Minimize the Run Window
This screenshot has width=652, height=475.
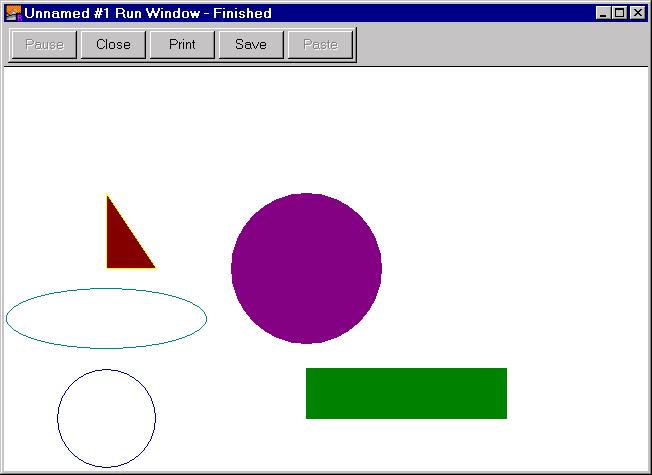[603, 13]
